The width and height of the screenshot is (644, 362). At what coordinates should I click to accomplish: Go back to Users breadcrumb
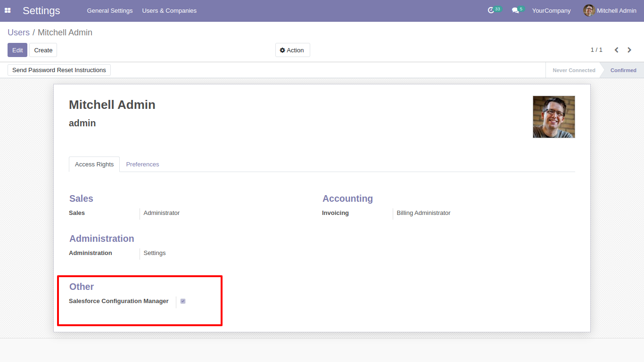[x=18, y=33]
